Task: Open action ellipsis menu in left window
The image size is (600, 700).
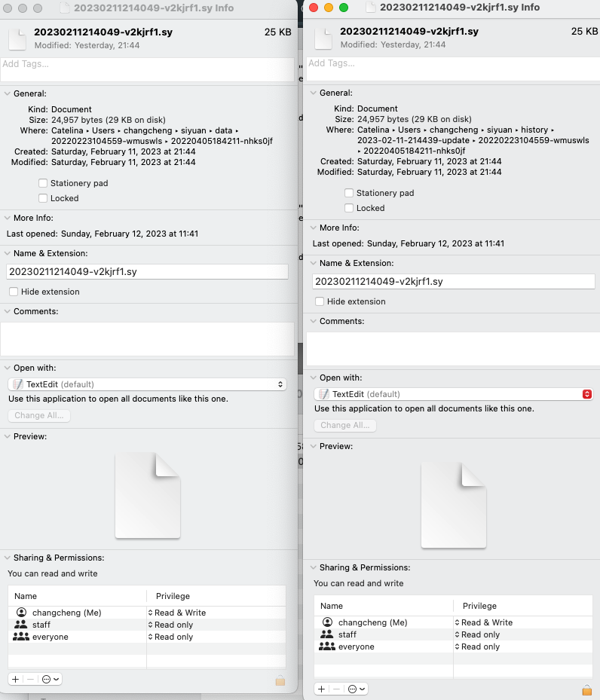Action: pos(50,679)
